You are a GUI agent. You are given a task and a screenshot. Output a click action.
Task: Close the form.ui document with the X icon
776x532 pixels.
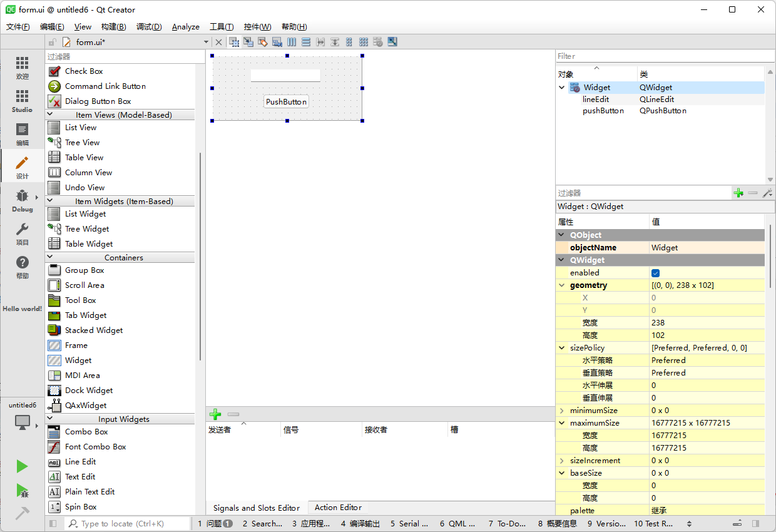coord(218,42)
